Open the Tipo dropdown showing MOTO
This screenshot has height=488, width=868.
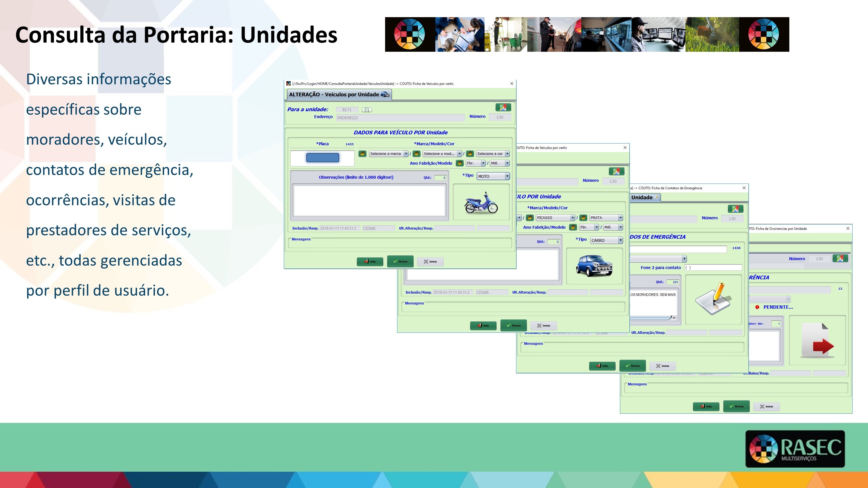493,176
